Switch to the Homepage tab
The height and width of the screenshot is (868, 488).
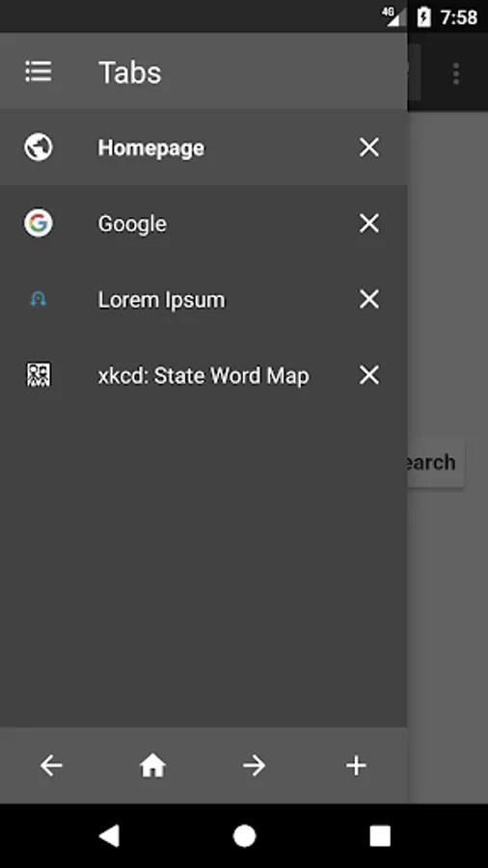(203, 148)
